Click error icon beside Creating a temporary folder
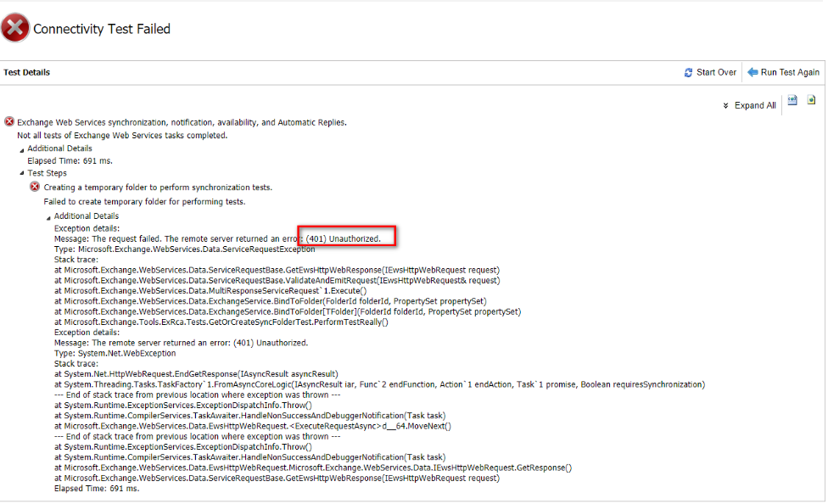This screenshot has height=504, width=828. [x=35, y=187]
